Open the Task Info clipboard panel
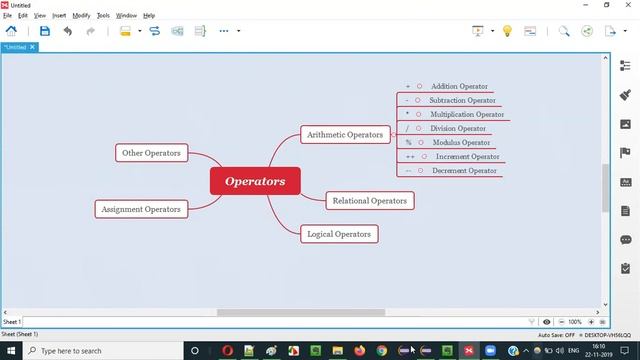This screenshot has height=360, width=640. click(x=625, y=268)
